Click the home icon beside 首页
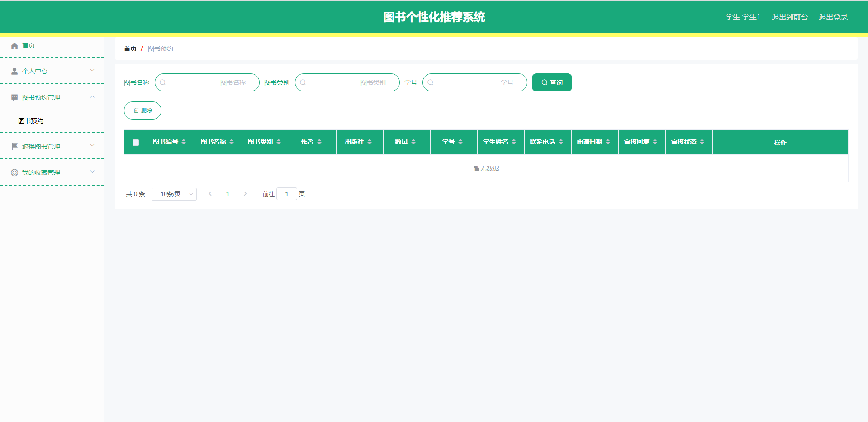868x422 pixels. [x=14, y=46]
